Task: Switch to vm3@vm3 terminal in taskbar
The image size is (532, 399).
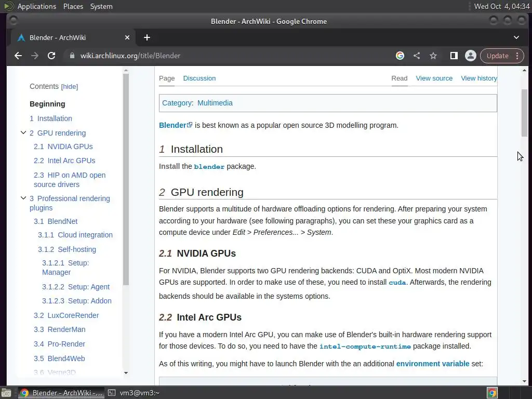Action: pyautogui.click(x=134, y=393)
